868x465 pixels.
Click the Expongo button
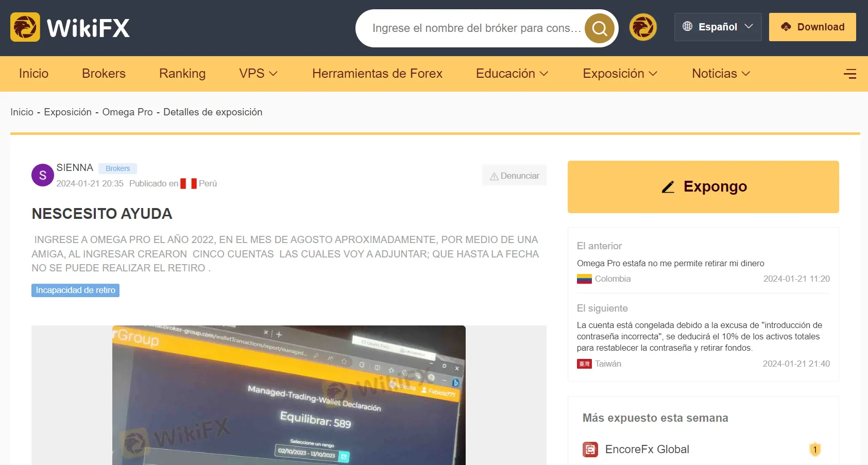703,187
